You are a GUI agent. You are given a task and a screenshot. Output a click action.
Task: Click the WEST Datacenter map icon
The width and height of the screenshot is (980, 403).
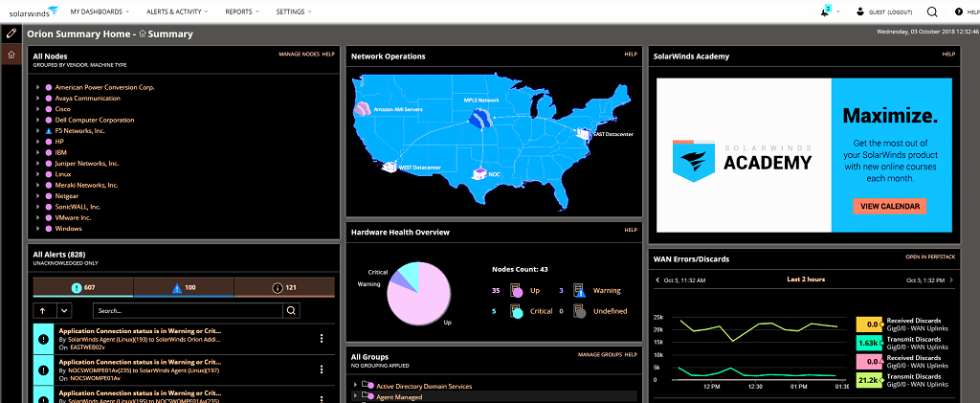click(390, 167)
